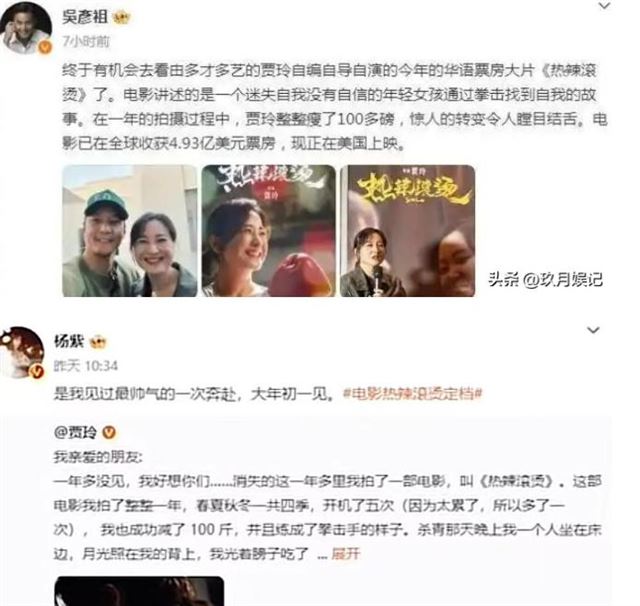Click the 7小时前 timestamp

[86, 41]
